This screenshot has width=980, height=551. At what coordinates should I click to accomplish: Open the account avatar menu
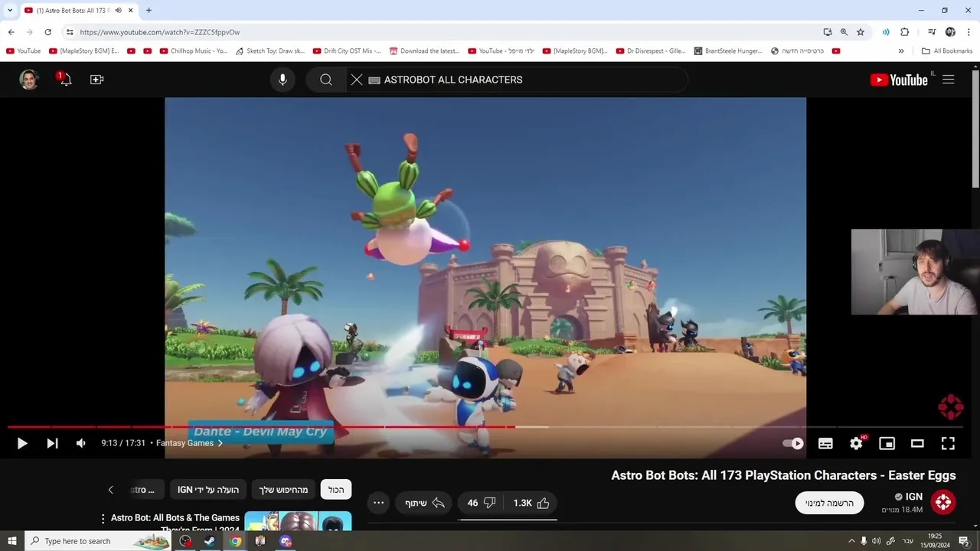(29, 80)
